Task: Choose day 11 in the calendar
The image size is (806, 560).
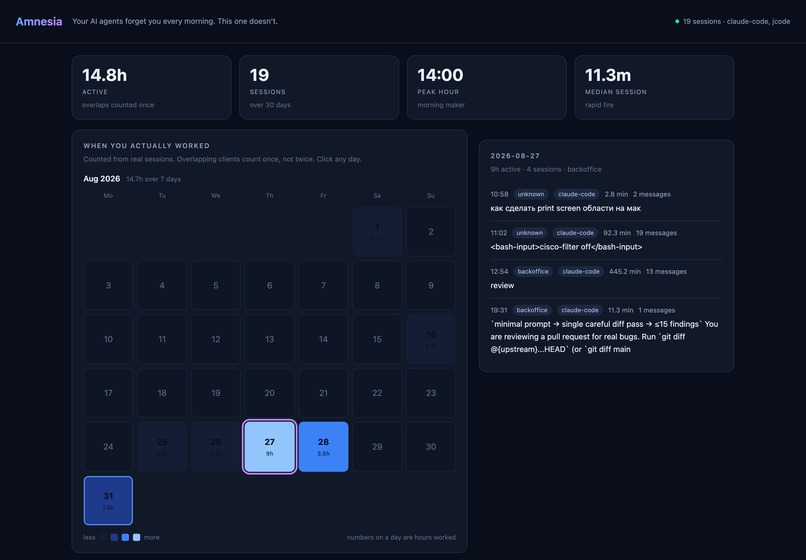Action: coord(162,339)
